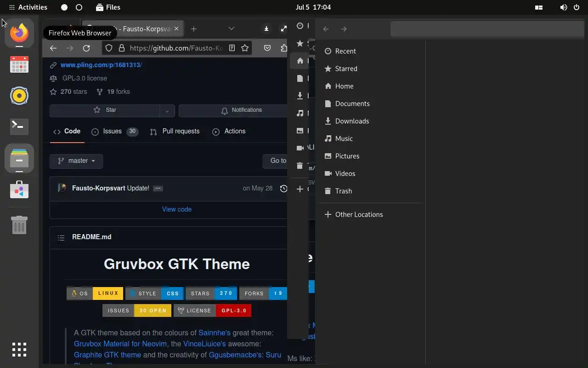The width and height of the screenshot is (588, 368).
Task: Open the README.md table of contents icon
Action: point(61,237)
